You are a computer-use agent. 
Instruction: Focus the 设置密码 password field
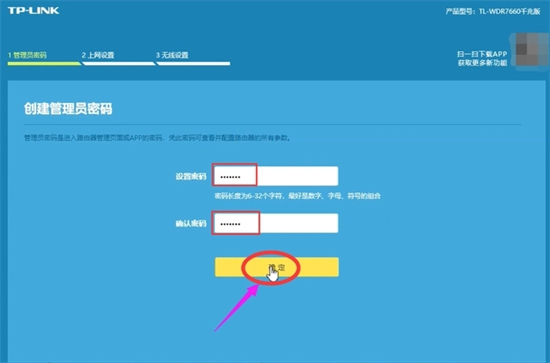click(x=276, y=176)
